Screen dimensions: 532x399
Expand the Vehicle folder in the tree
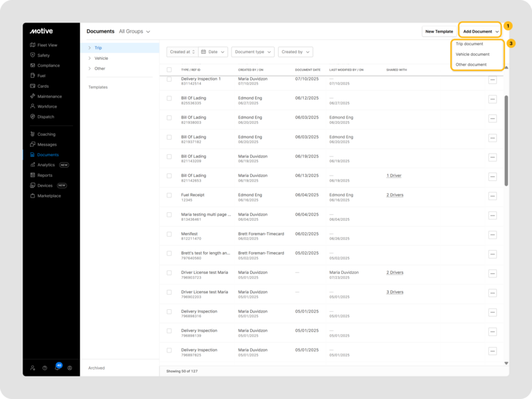click(90, 59)
